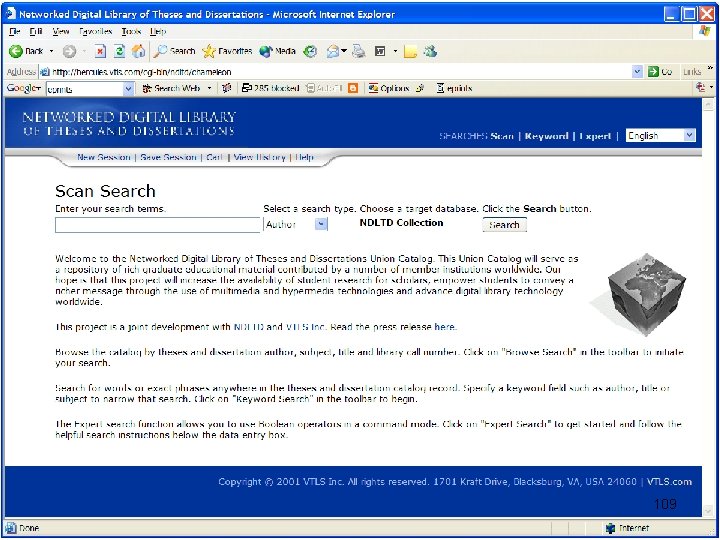Switch to Expert search
720x540 pixels.
(x=595, y=136)
